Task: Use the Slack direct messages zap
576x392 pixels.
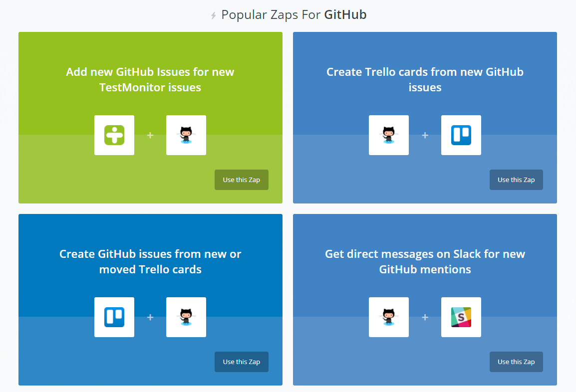Action: point(516,362)
